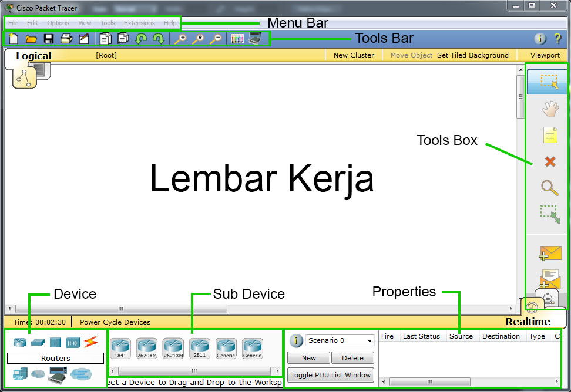Switch to the Realtime mode tab

[x=528, y=322]
